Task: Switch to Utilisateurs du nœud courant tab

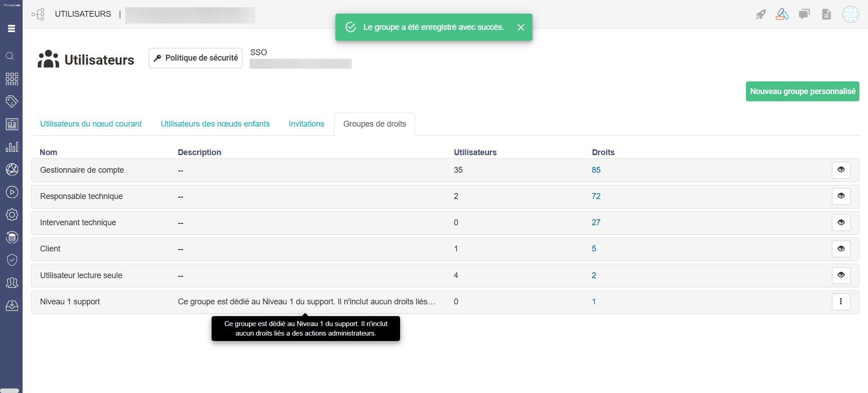Action: coord(91,124)
